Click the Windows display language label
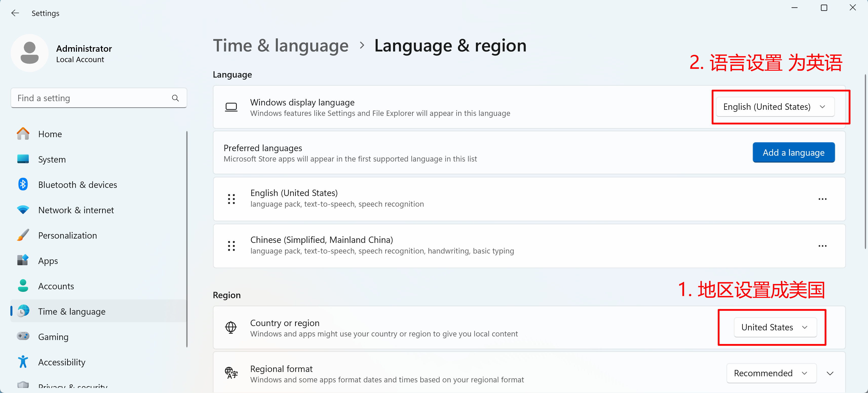Screen dimensions: 868x393 (x=302, y=102)
